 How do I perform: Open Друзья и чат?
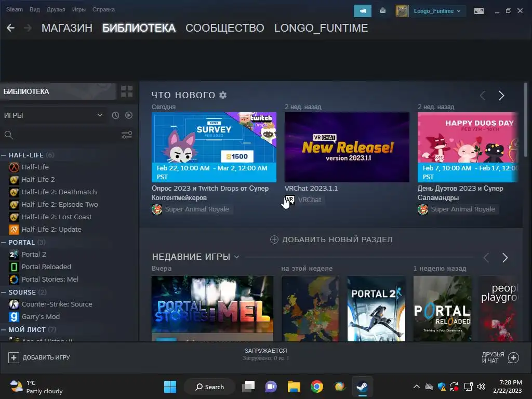(500, 357)
